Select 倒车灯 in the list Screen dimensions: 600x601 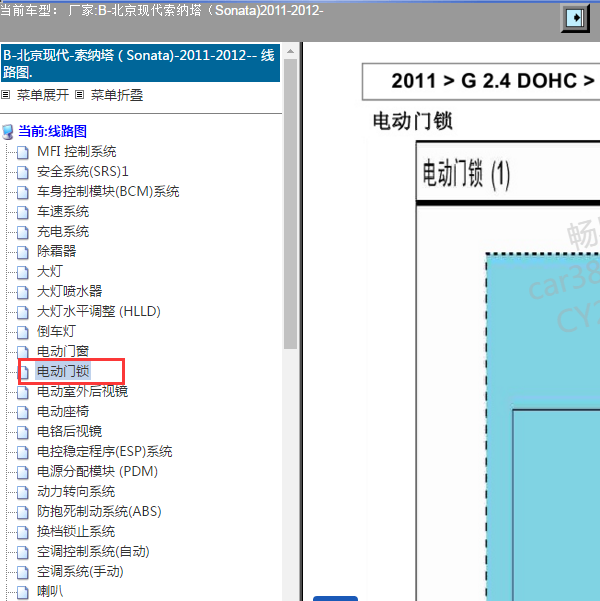tap(56, 331)
